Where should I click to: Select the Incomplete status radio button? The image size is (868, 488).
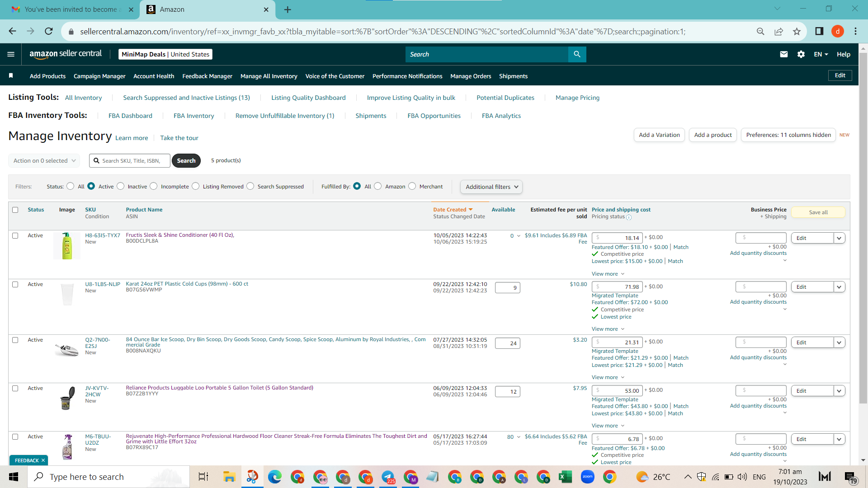(x=154, y=186)
